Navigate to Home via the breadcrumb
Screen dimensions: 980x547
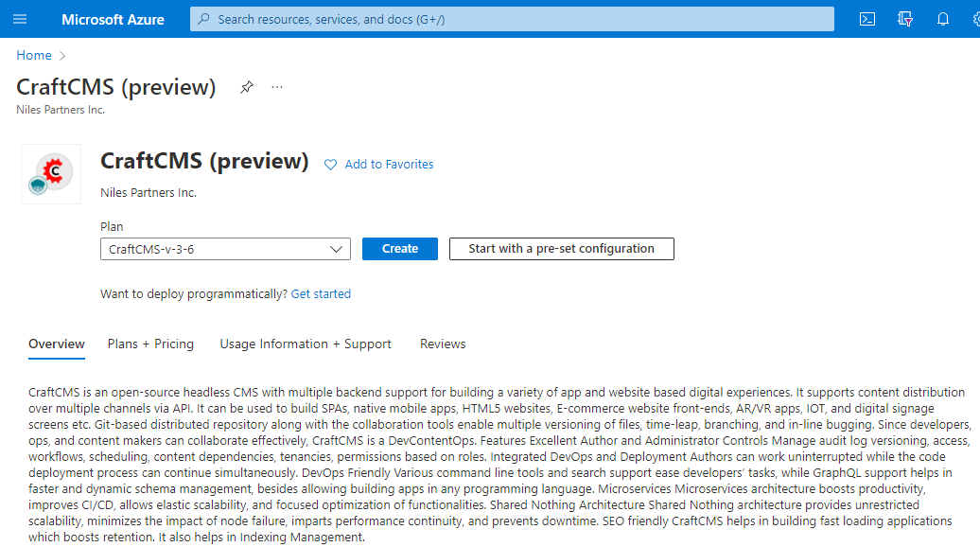[34, 56]
